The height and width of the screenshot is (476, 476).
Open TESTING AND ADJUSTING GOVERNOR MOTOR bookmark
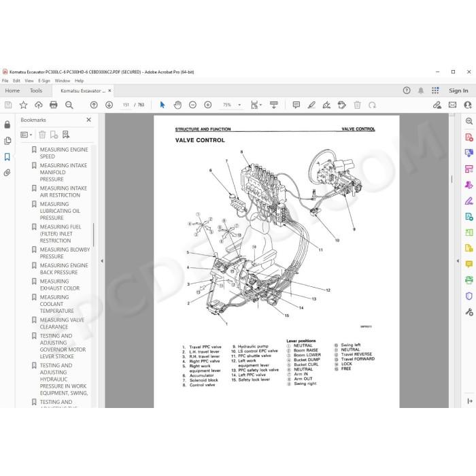click(x=63, y=346)
